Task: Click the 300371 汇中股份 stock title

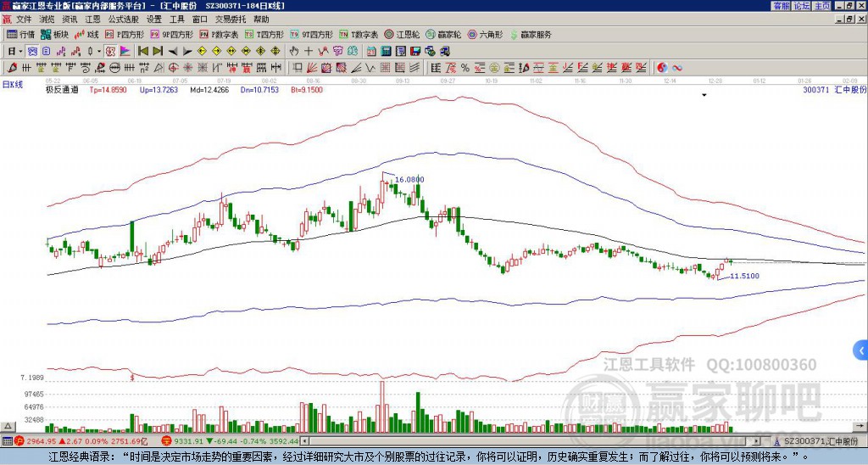Action: pos(834,90)
